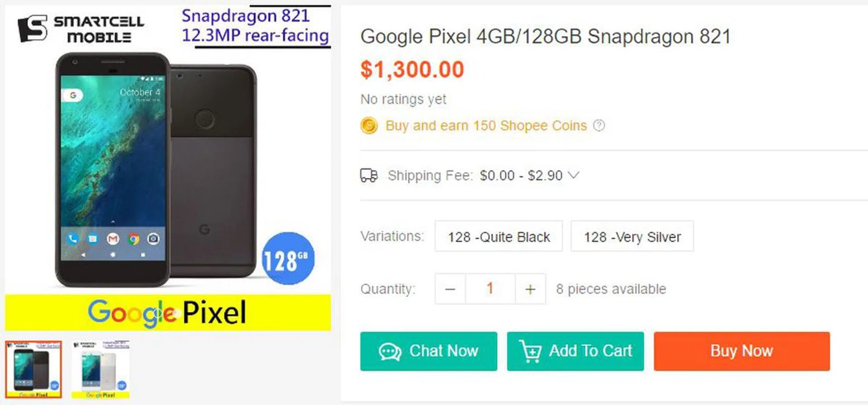868x405 pixels.
Task: Click the shipping truck icon
Action: point(369,175)
